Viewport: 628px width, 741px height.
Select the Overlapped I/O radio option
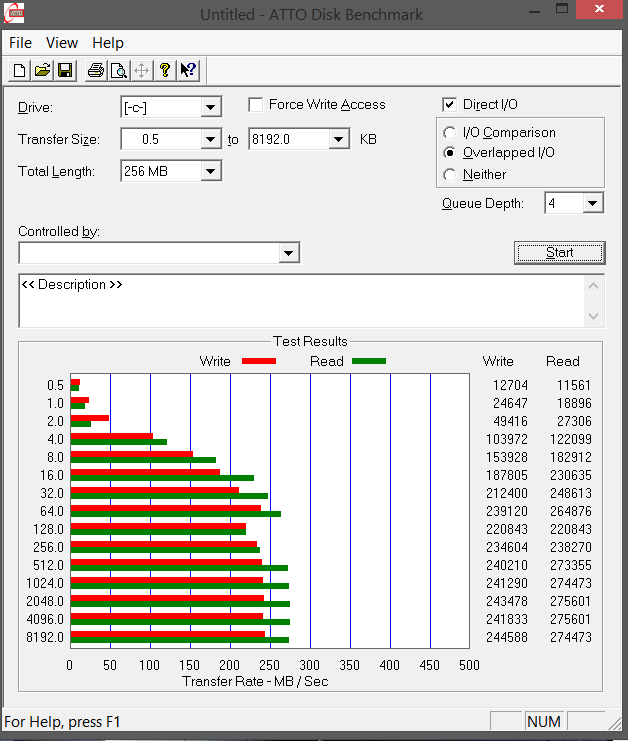[449, 153]
